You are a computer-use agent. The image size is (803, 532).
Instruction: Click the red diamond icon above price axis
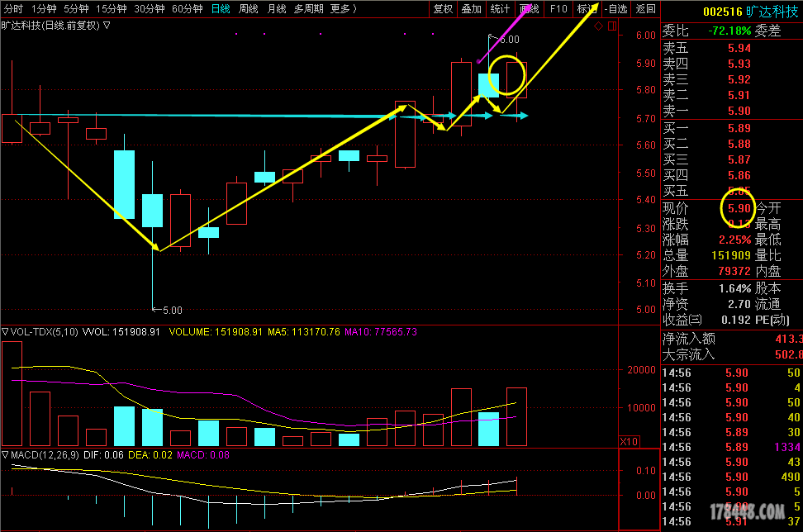598,26
